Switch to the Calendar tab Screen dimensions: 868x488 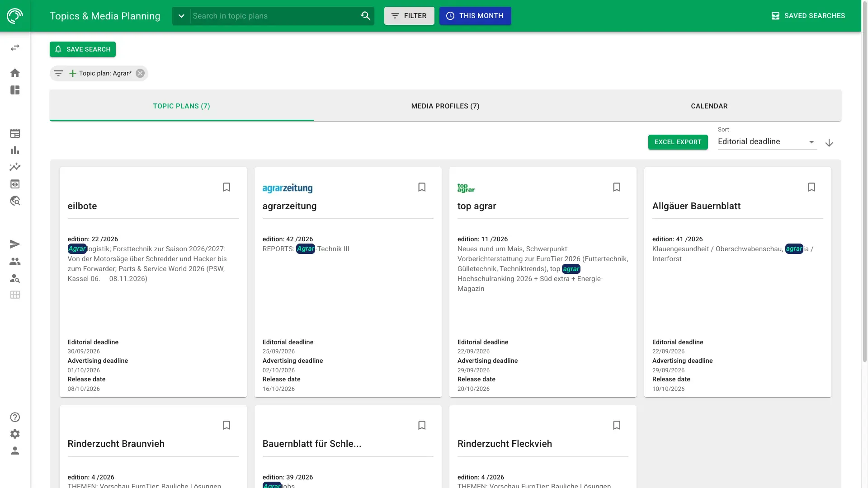(x=709, y=106)
